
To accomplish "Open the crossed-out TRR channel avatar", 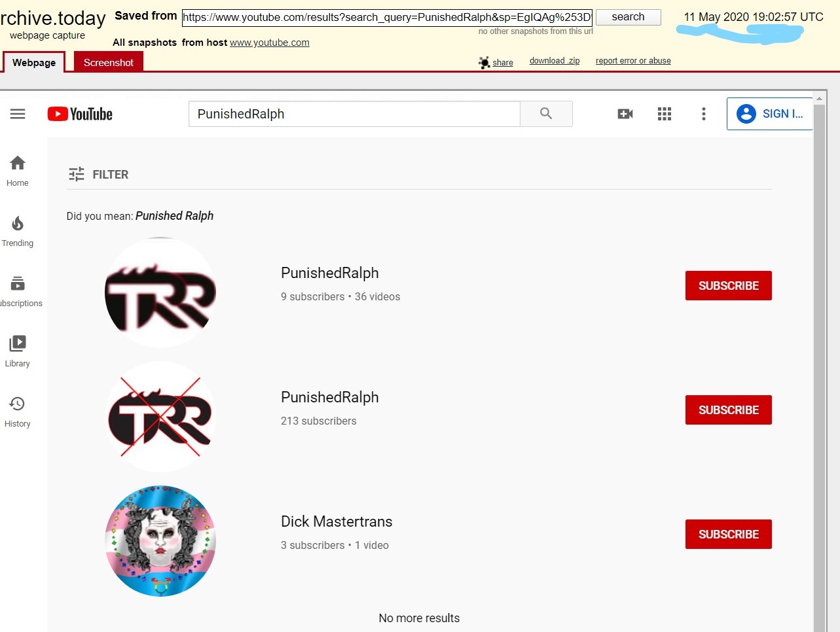I will point(160,417).
